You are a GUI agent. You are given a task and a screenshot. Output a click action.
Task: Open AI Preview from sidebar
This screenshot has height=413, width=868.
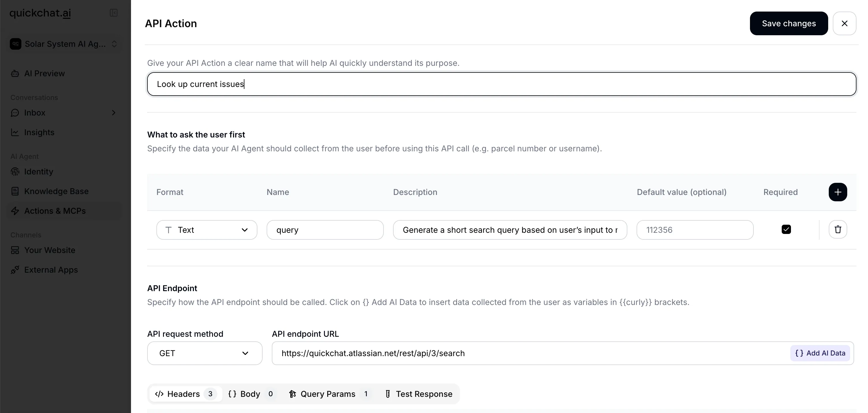coord(44,73)
